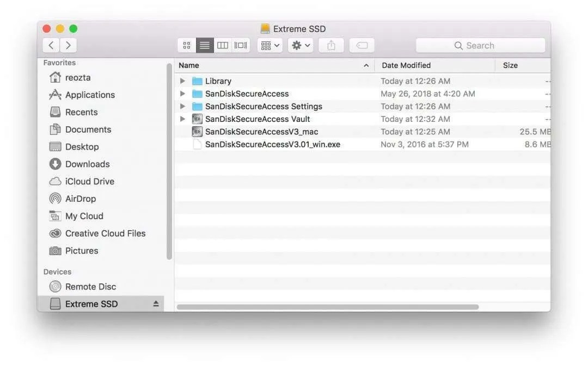Go back with the left arrow button
The width and height of the screenshot is (588, 365).
pos(51,45)
